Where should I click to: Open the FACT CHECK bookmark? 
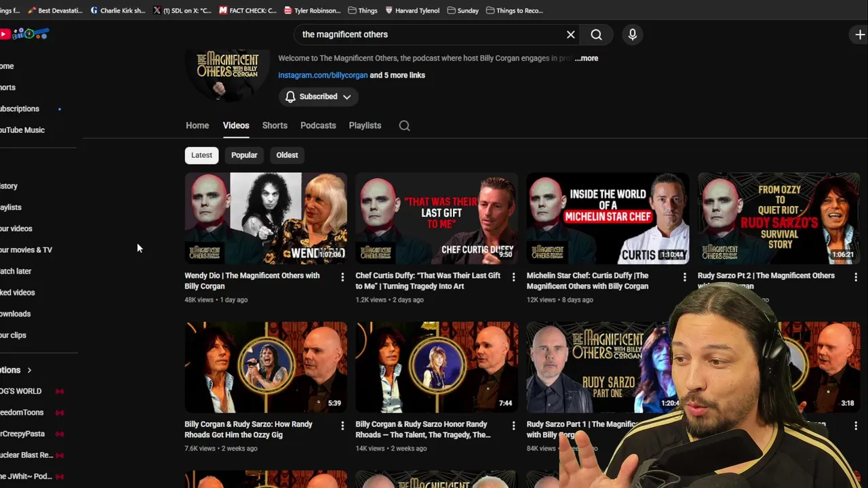[248, 10]
